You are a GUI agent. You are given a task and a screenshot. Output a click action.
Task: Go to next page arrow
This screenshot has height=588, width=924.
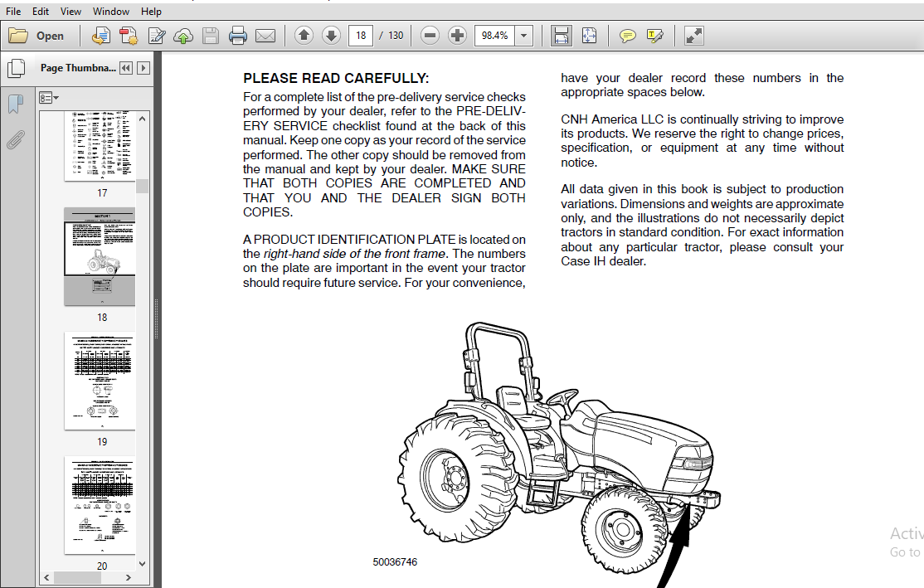tap(331, 36)
